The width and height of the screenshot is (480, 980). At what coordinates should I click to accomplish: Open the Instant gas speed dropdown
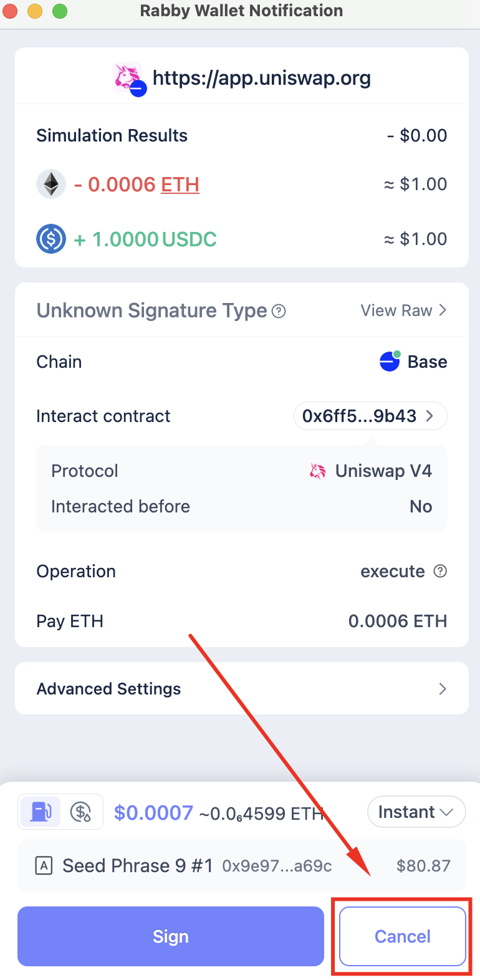pyautogui.click(x=416, y=812)
